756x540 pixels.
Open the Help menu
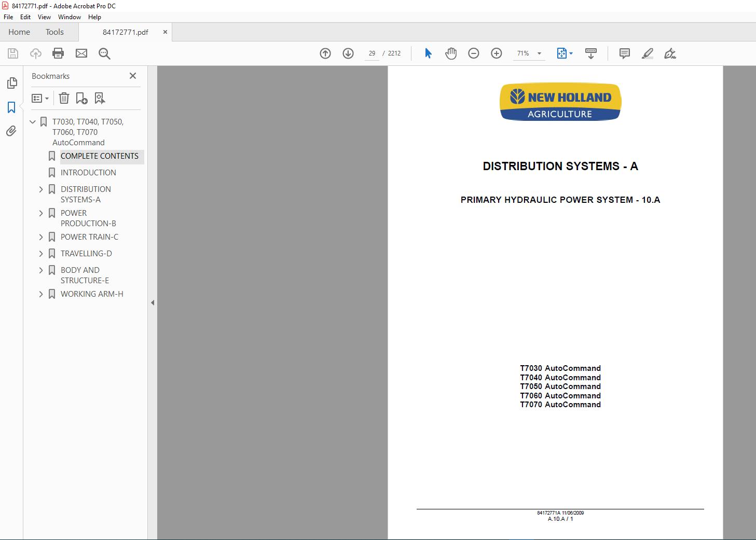click(94, 17)
